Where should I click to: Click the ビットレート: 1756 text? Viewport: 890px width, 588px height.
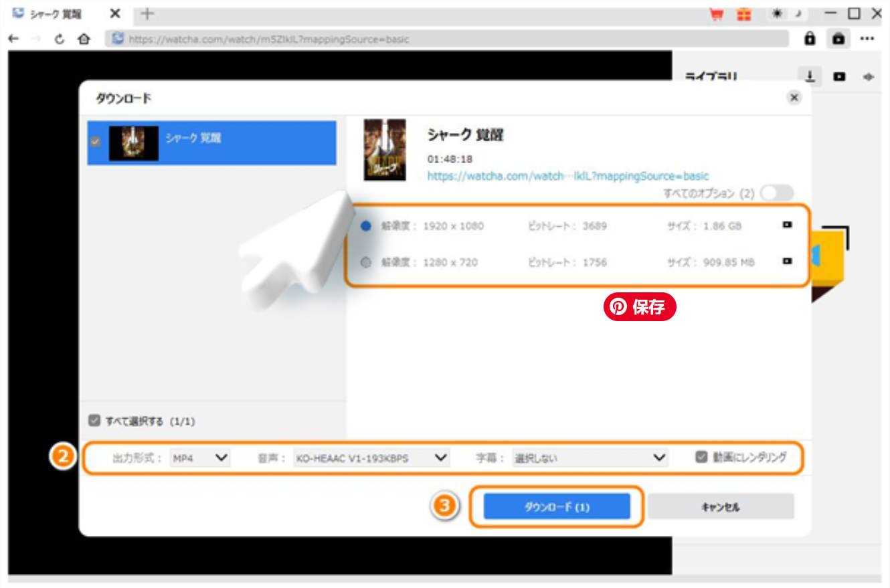(x=567, y=262)
